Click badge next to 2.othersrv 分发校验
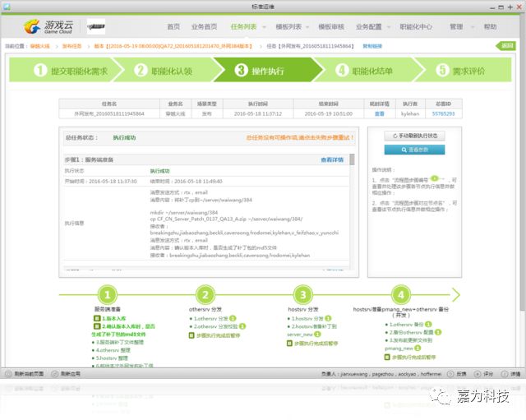526x420 pixels. [x=242, y=326]
